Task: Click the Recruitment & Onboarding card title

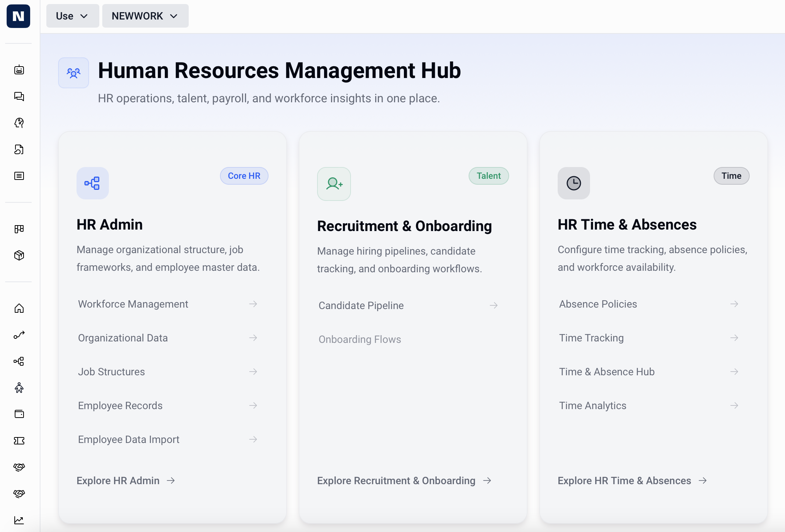Action: coord(405,226)
